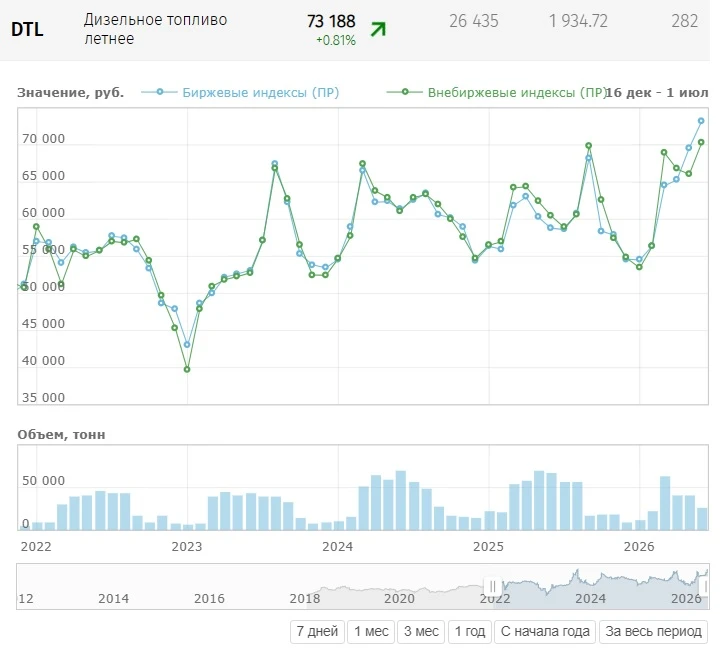Select the 1 мес range button
Viewport: 720px width, 649px height.
371,631
